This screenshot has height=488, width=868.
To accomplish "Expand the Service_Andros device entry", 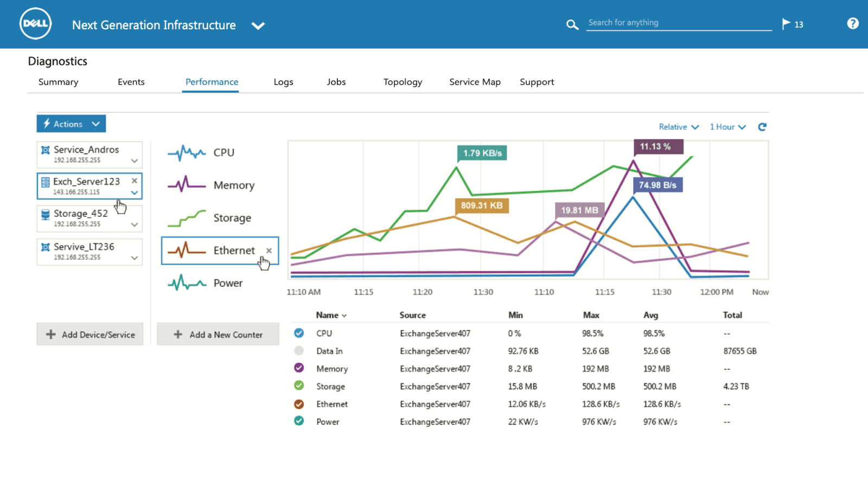I will click(135, 160).
